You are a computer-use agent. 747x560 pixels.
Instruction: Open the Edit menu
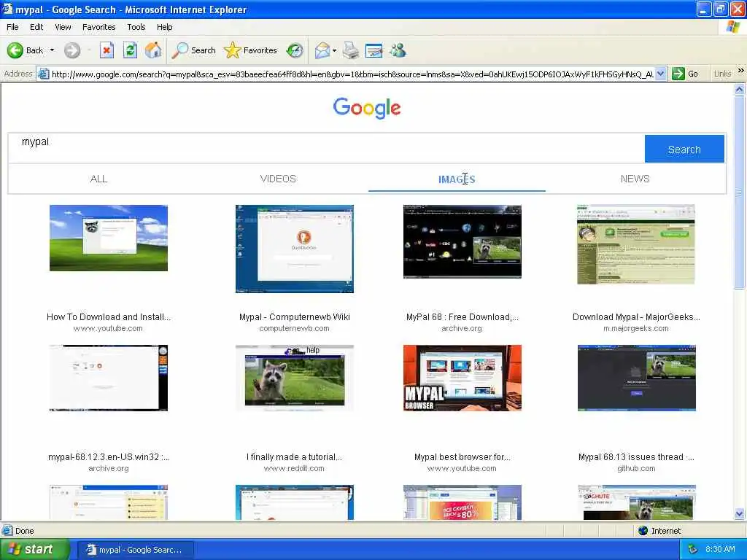point(36,27)
